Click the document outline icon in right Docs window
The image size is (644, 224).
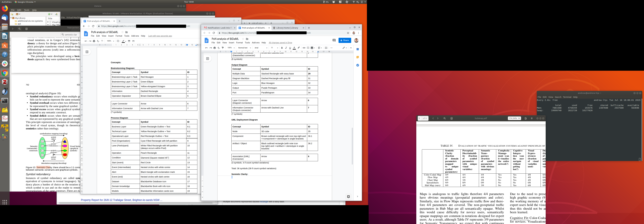207,59
